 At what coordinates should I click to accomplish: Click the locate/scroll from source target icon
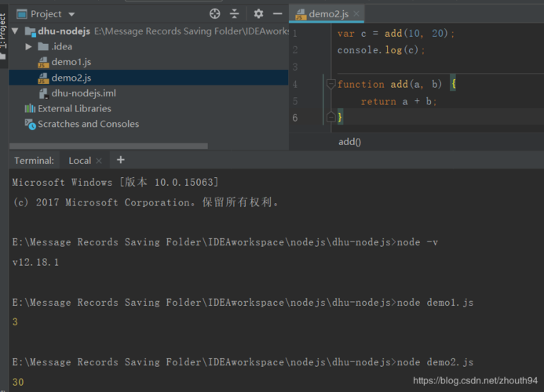(x=214, y=13)
